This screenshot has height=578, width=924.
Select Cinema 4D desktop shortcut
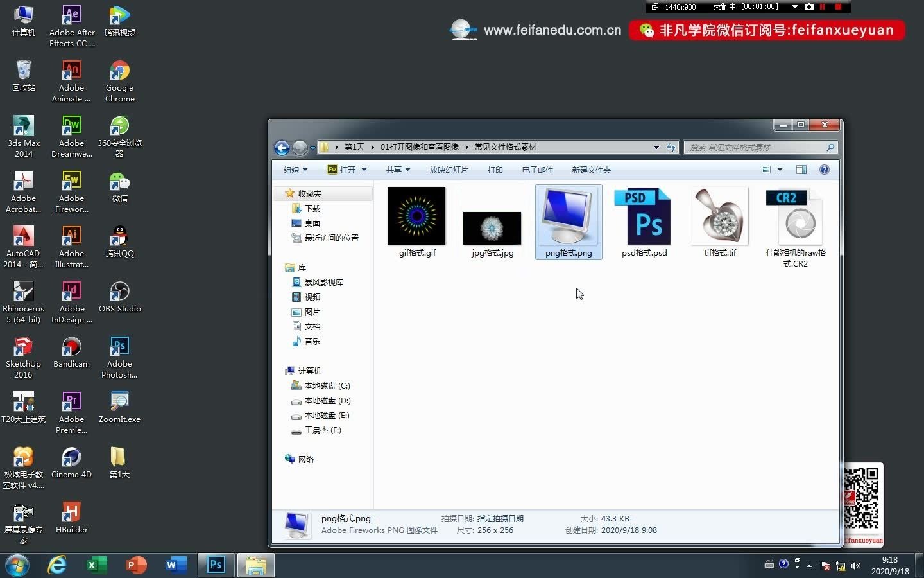(71, 462)
